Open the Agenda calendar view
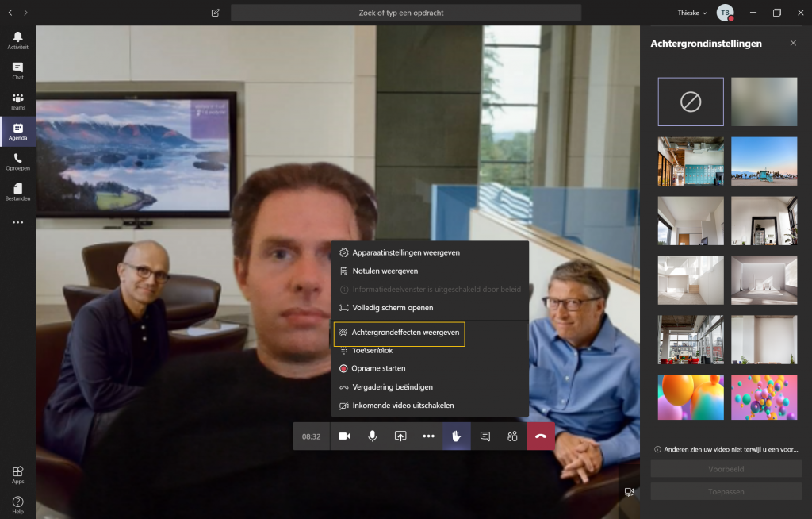Screen dimensions: 812x519 (x=17, y=132)
